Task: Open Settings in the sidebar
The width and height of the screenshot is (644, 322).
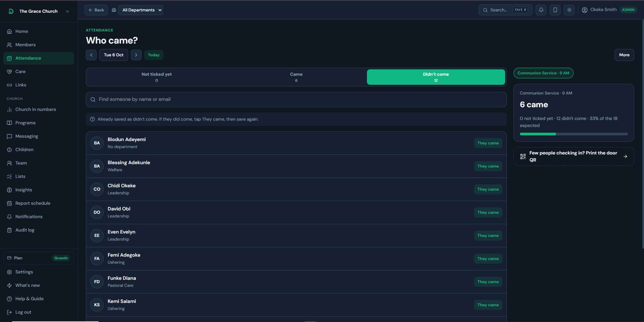Action: point(39,272)
